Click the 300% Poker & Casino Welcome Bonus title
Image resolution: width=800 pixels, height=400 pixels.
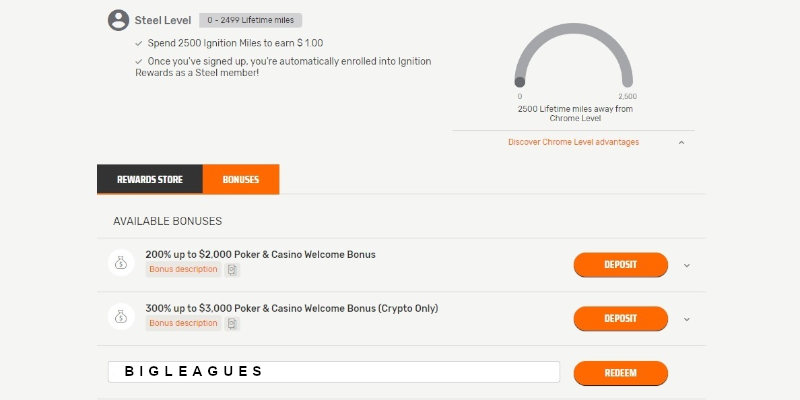[292, 308]
